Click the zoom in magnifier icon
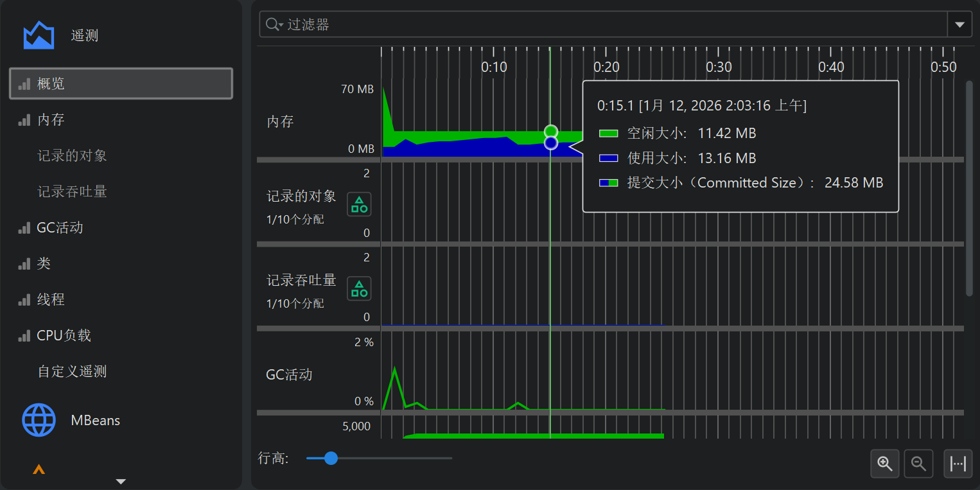This screenshot has height=490, width=980. click(x=885, y=464)
